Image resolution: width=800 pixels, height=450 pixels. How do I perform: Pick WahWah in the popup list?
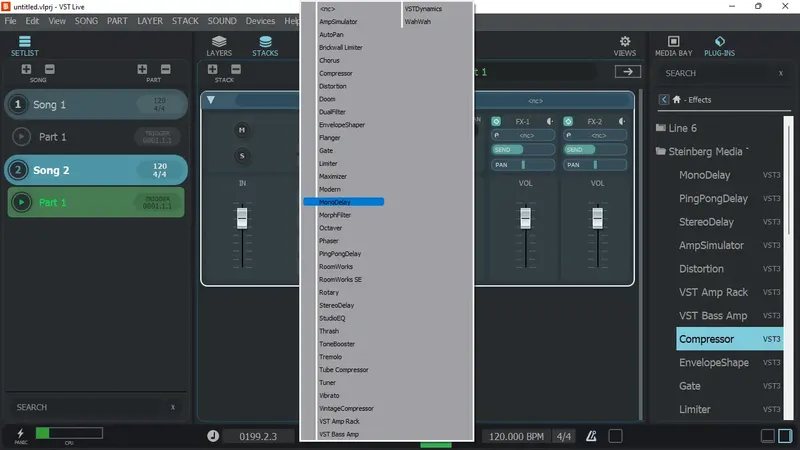pyautogui.click(x=417, y=21)
